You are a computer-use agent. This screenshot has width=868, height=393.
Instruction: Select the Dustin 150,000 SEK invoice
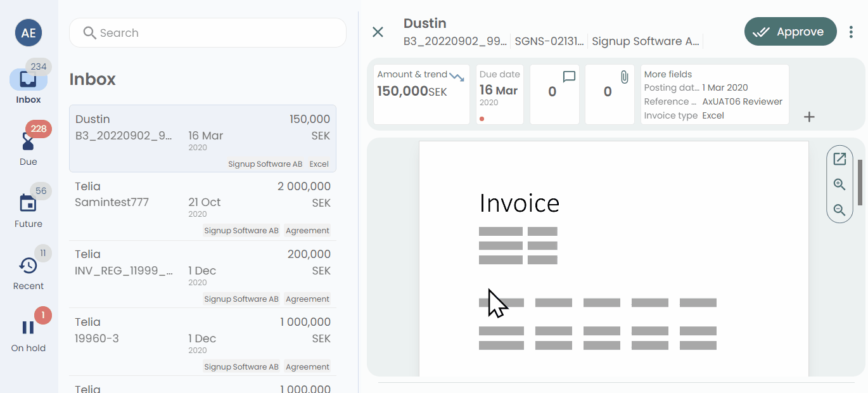point(203,139)
